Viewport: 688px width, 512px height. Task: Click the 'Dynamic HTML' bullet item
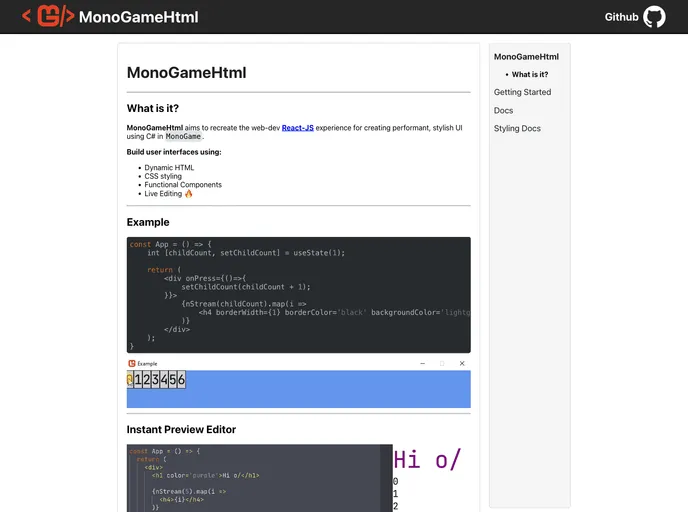pyautogui.click(x=169, y=168)
